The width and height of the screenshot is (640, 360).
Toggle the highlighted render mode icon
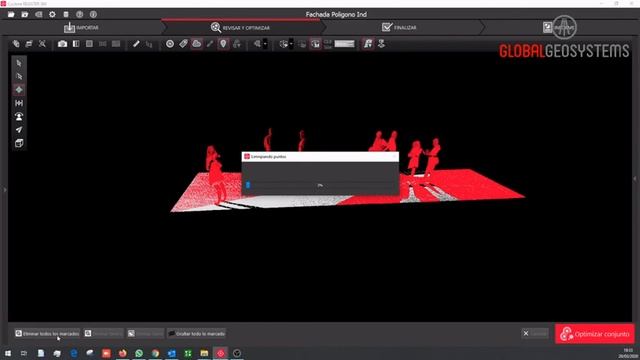(316, 44)
